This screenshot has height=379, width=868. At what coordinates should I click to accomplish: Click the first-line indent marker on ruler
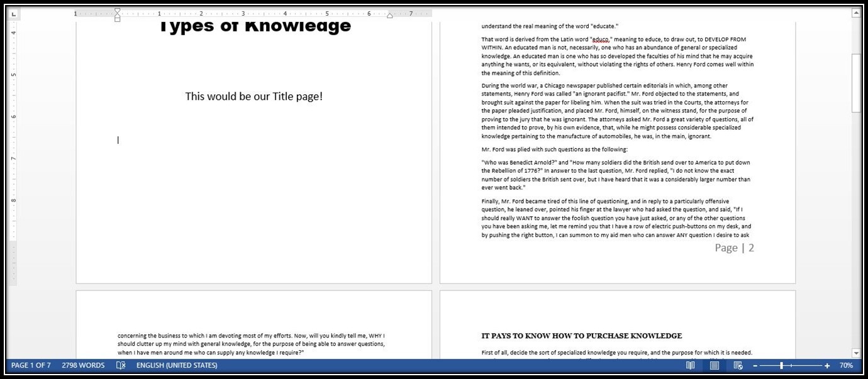(x=118, y=11)
